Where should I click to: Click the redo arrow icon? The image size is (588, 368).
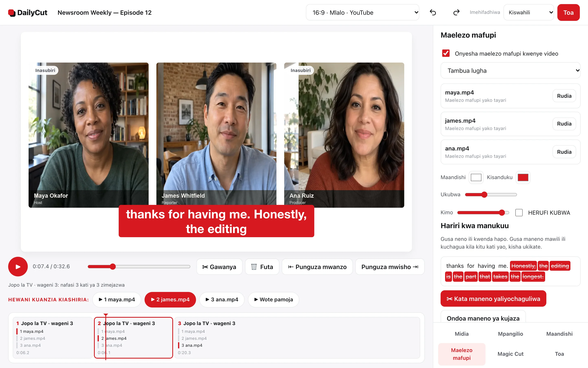tap(456, 12)
